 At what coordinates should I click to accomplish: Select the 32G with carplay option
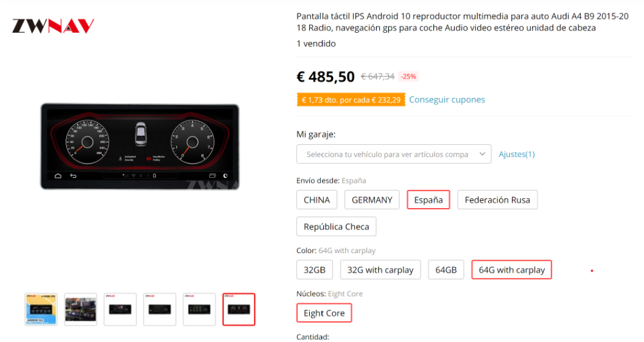click(x=381, y=270)
